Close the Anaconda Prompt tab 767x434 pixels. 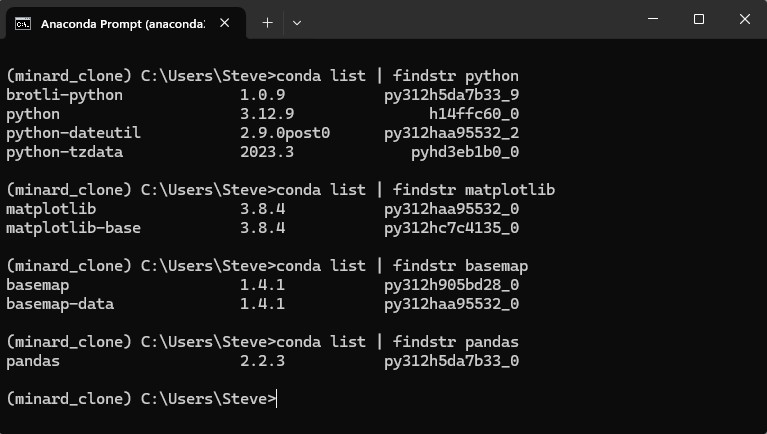(225, 23)
